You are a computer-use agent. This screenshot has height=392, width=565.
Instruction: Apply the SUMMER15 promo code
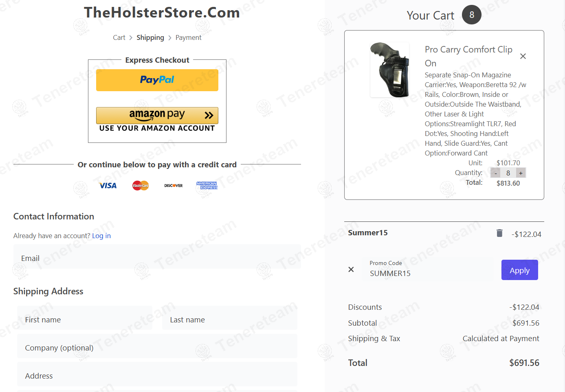(x=520, y=270)
